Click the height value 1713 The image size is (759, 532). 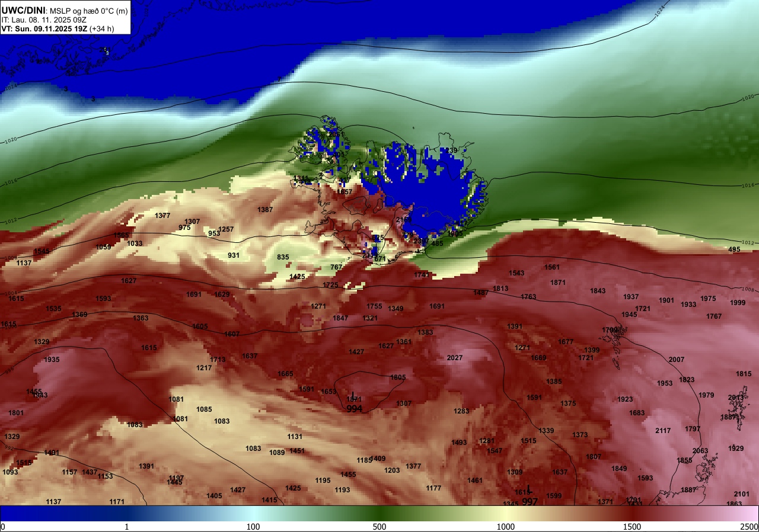pos(218,360)
